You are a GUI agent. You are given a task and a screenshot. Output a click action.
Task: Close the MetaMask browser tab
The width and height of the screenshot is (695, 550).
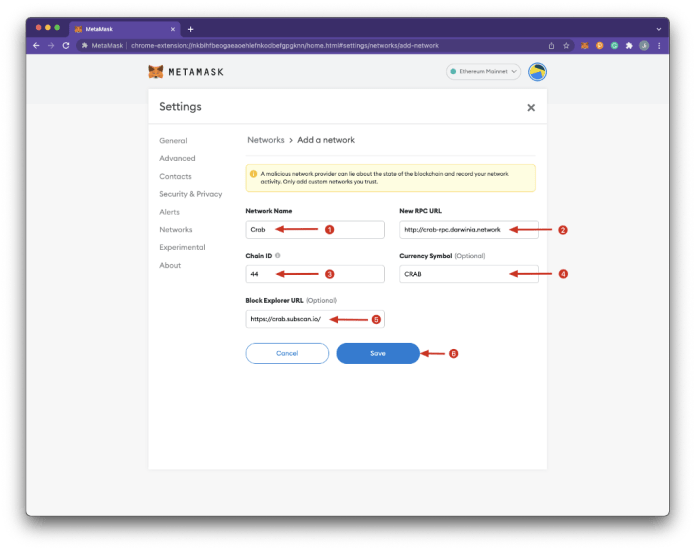click(x=173, y=29)
